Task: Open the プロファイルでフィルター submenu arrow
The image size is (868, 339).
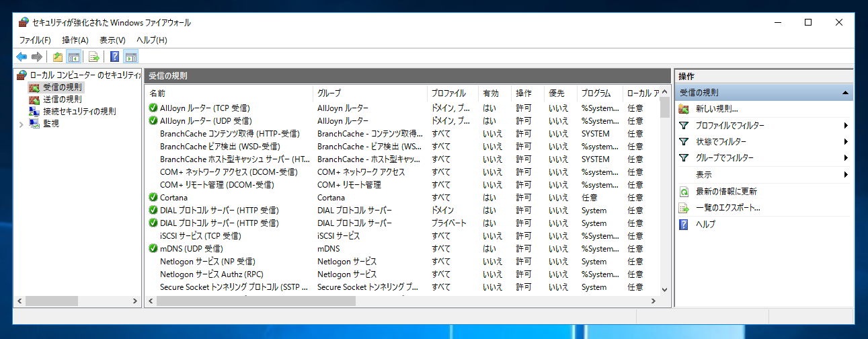Action: click(846, 126)
